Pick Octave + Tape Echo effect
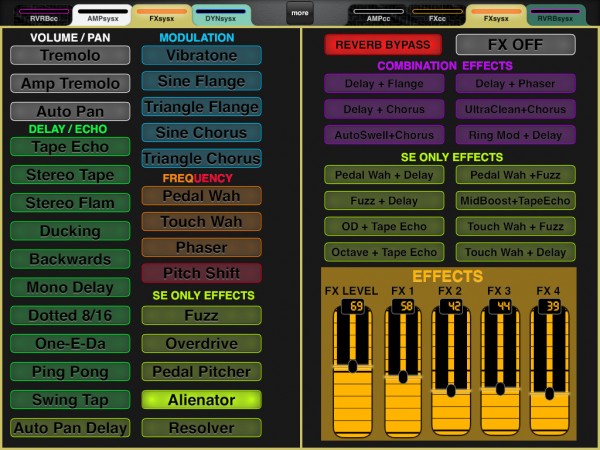The height and width of the screenshot is (450, 600). point(384,252)
